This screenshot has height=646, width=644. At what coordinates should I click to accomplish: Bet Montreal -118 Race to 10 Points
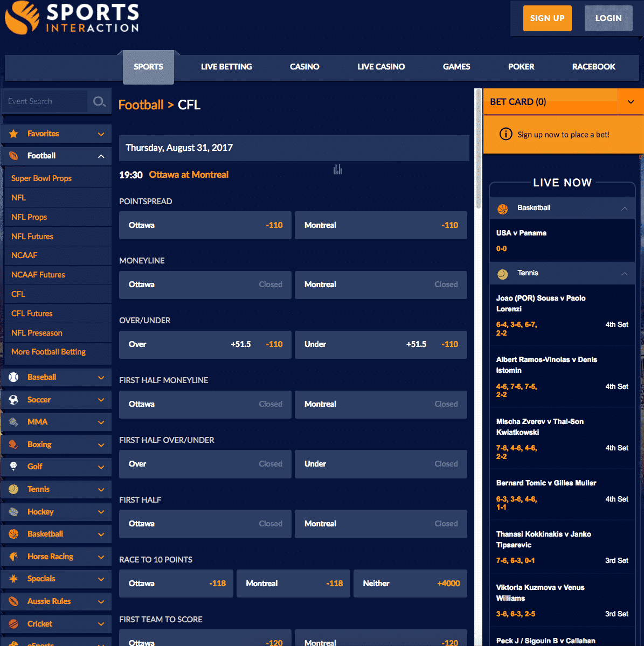[293, 584]
